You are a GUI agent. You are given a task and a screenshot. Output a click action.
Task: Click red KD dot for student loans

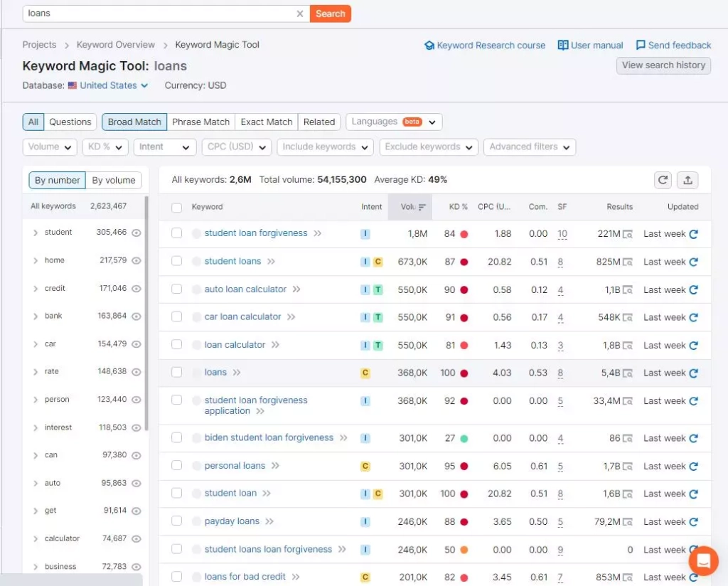click(464, 262)
